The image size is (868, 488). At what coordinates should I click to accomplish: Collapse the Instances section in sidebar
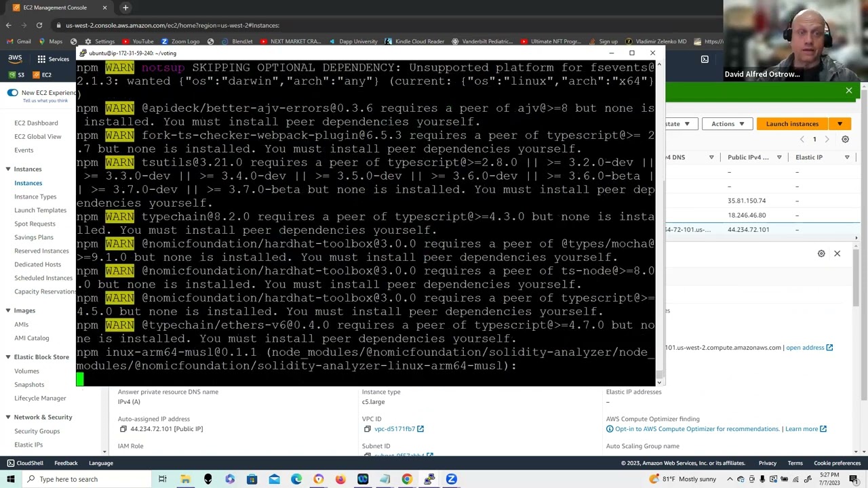[x=7, y=169]
